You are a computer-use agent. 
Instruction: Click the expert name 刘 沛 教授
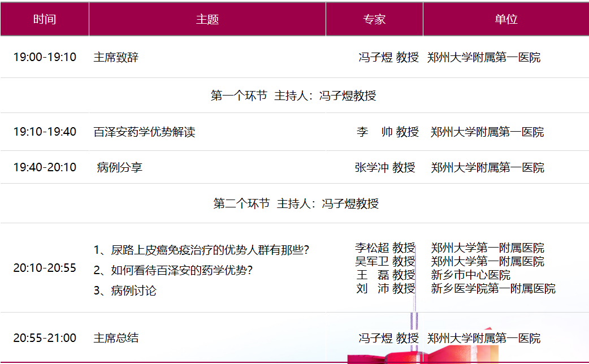pyautogui.click(x=386, y=288)
